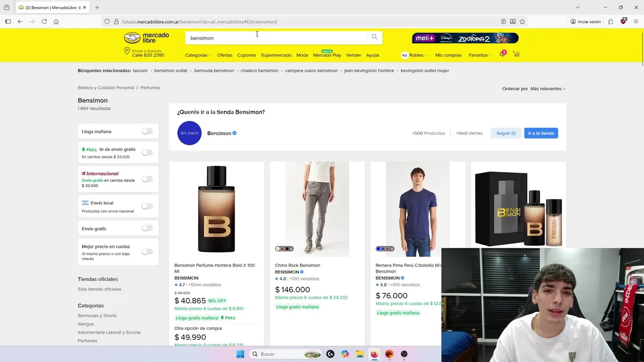Screen dimensions: 644x362
Task: Follow the Bensimon store with Seguir
Action: click(506, 133)
